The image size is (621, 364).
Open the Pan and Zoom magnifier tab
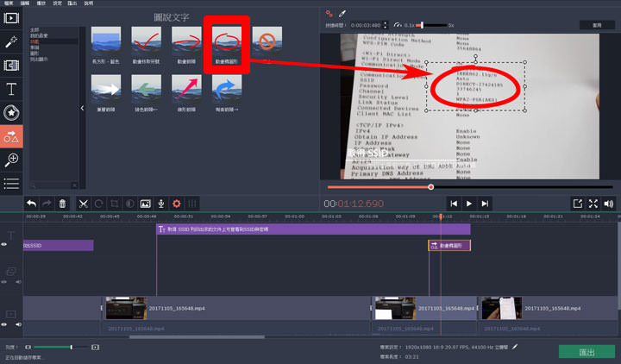pyautogui.click(x=11, y=160)
